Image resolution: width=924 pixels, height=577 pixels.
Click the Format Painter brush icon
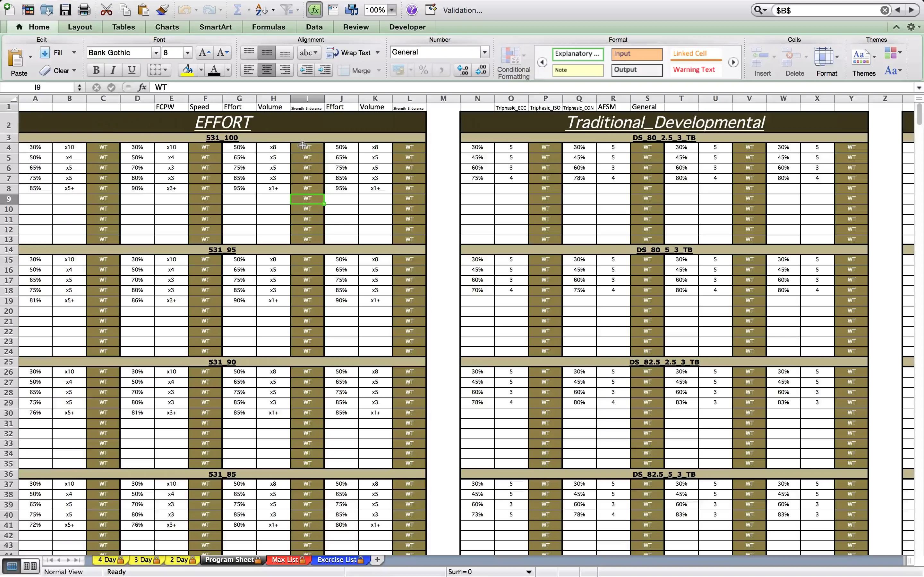[163, 10]
